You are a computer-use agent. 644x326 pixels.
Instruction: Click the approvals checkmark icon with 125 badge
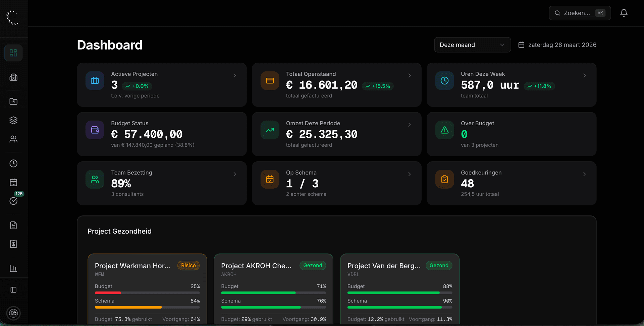tap(13, 201)
